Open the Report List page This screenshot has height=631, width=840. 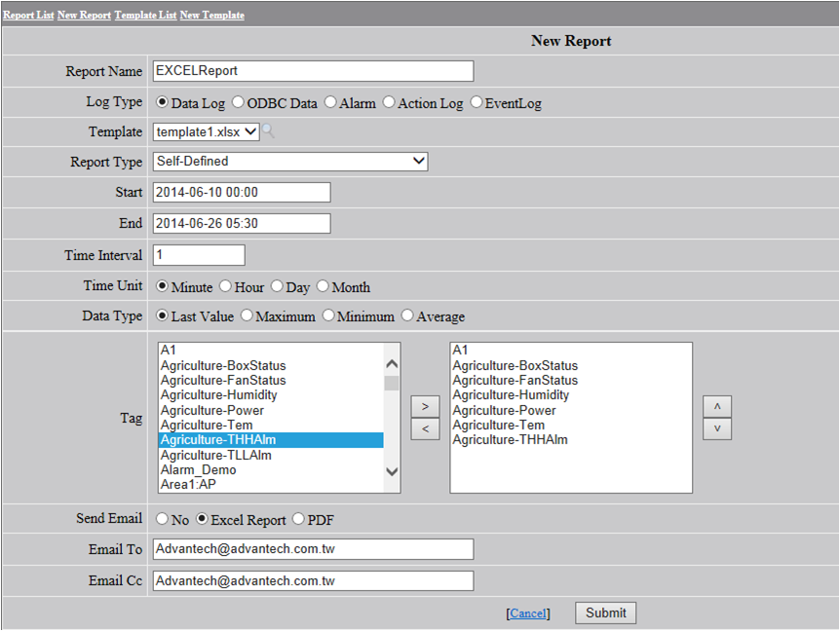coord(28,16)
